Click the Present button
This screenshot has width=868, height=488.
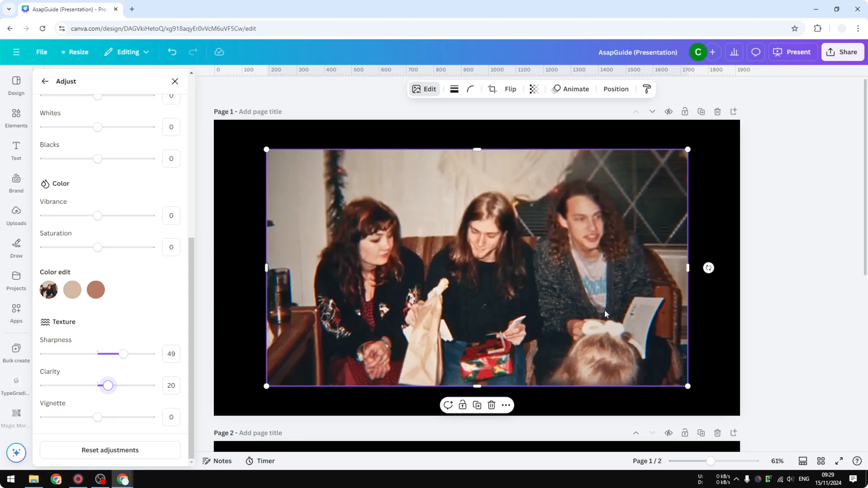point(793,52)
